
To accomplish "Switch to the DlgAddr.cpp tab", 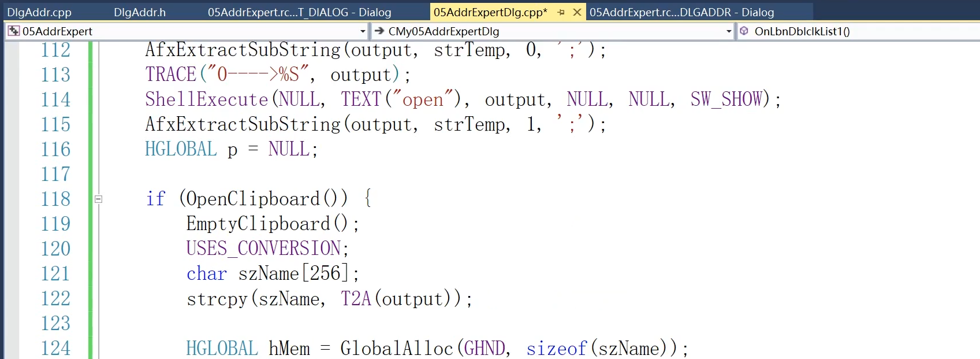I will [x=39, y=12].
